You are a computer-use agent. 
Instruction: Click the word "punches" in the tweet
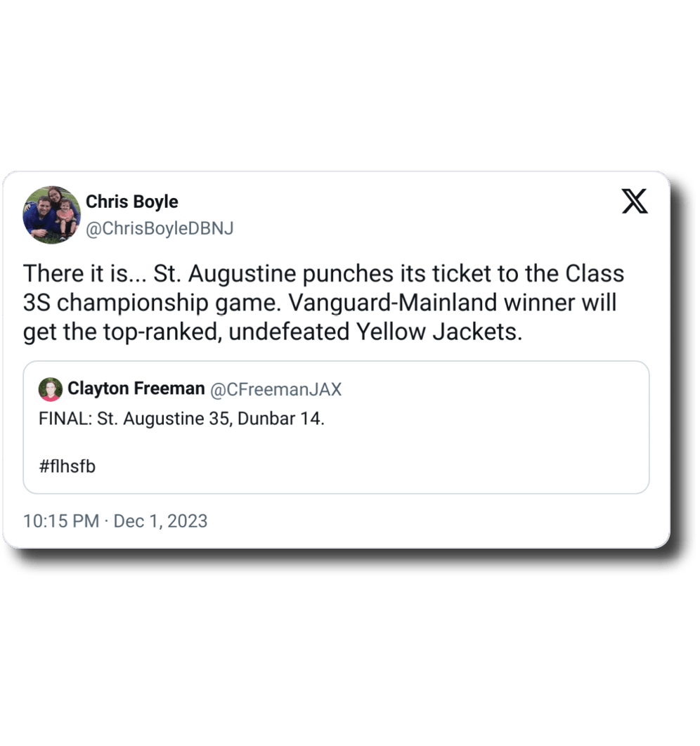pos(337,273)
